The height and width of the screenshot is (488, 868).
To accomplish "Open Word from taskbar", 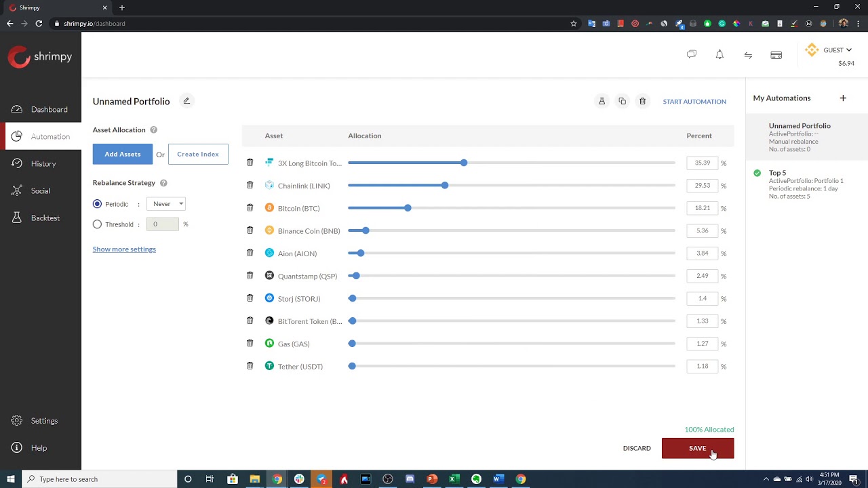I will tap(498, 479).
